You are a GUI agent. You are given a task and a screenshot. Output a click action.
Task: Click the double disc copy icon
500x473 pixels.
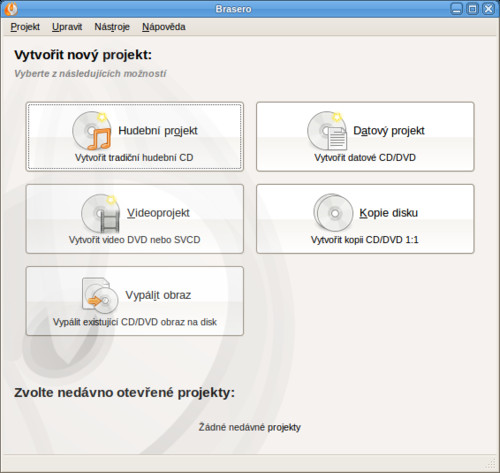pyautogui.click(x=333, y=213)
